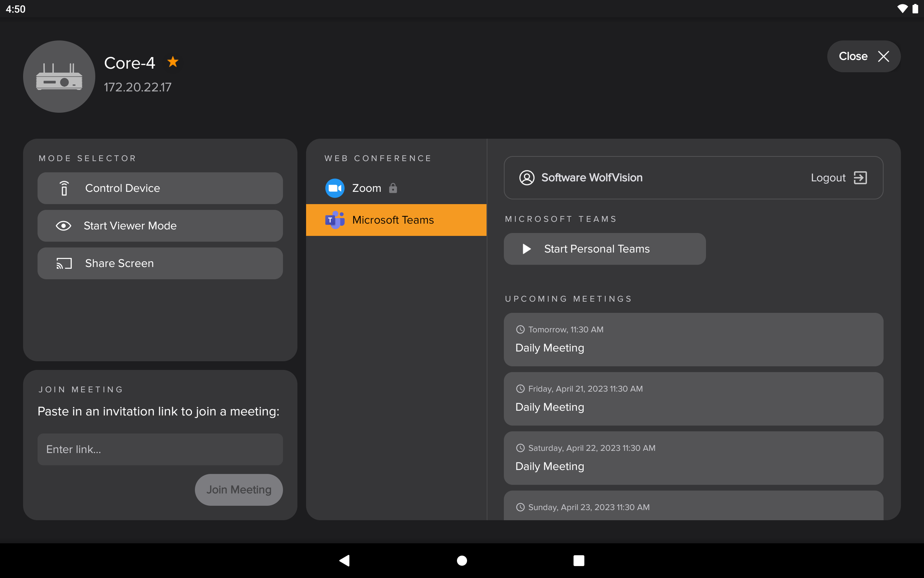
Task: Click the lock icon beside Zoom
Action: coord(393,188)
